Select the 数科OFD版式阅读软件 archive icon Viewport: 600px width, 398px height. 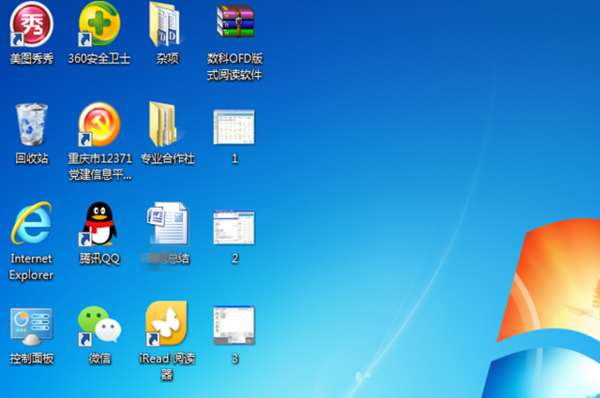[x=235, y=21]
